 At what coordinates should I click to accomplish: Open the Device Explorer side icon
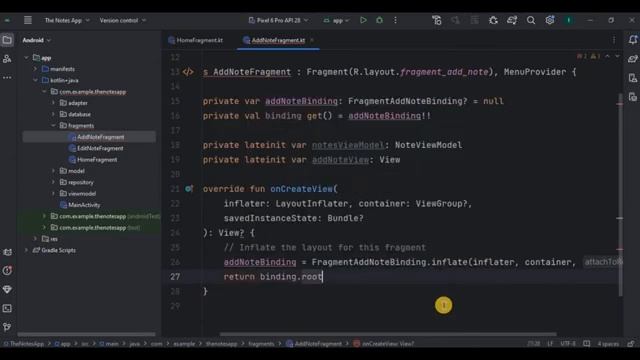[633, 78]
